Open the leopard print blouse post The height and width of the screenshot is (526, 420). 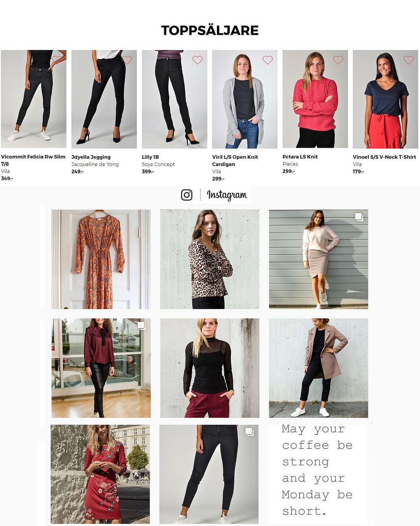point(210,259)
